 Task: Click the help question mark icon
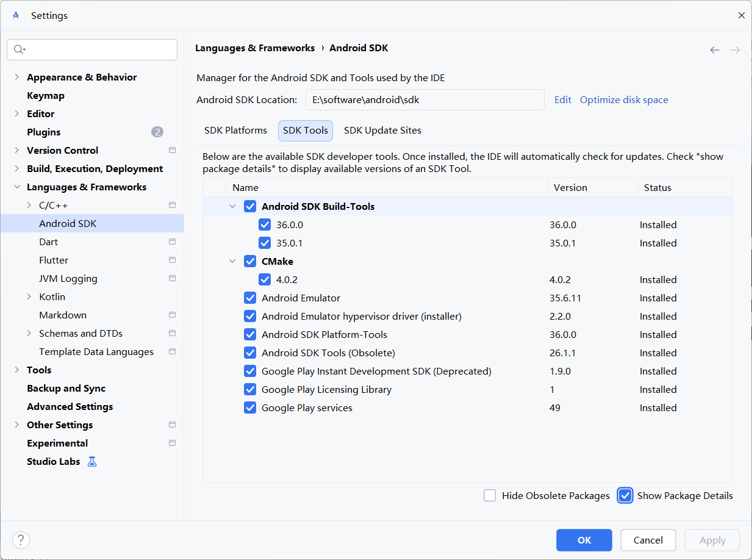click(21, 540)
